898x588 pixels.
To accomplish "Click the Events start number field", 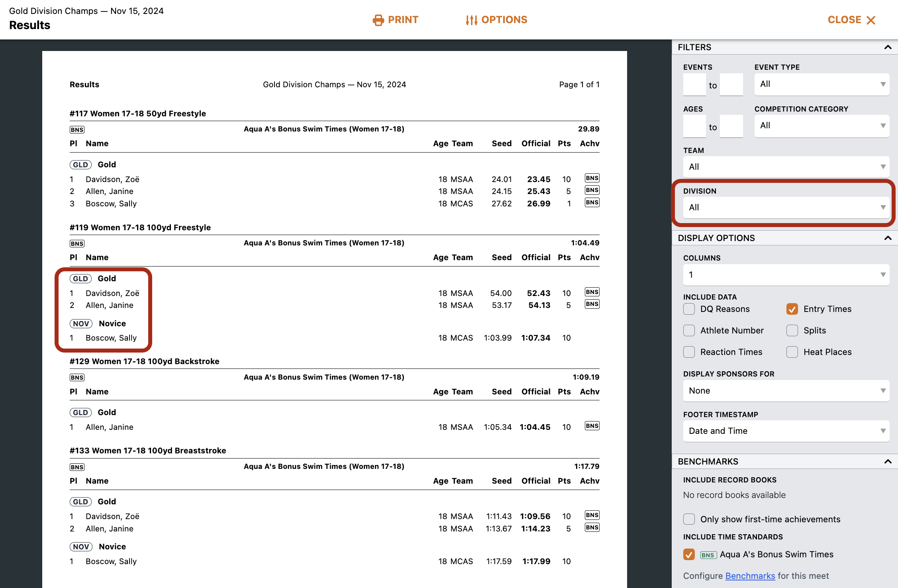I will [694, 84].
